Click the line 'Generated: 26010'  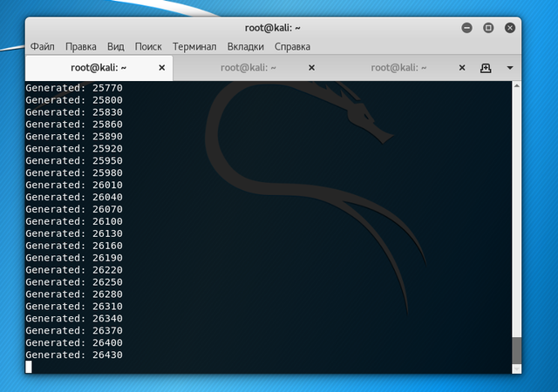pyautogui.click(x=74, y=185)
